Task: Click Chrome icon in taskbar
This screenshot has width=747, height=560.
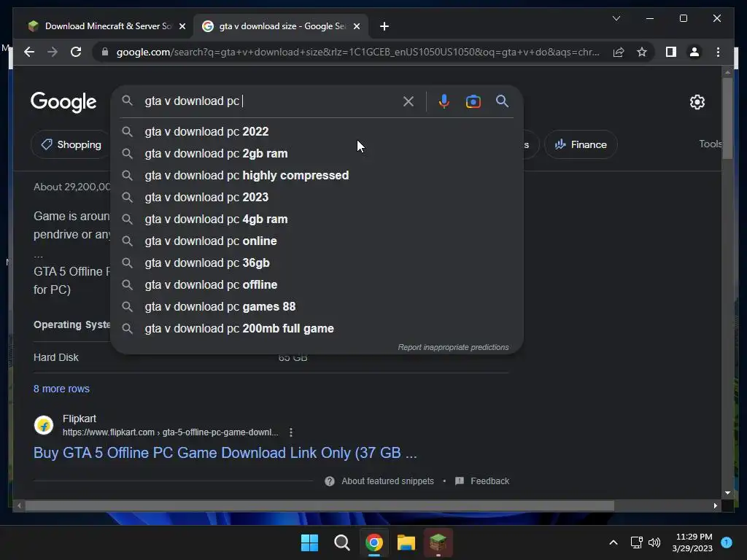Action: [374, 542]
